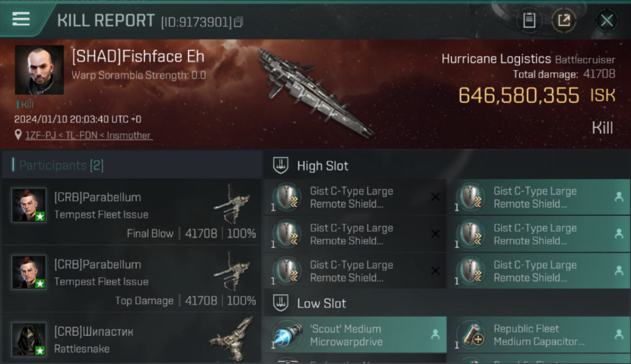631x364 pixels.
Task: Click the share export icon
Action: (564, 20)
